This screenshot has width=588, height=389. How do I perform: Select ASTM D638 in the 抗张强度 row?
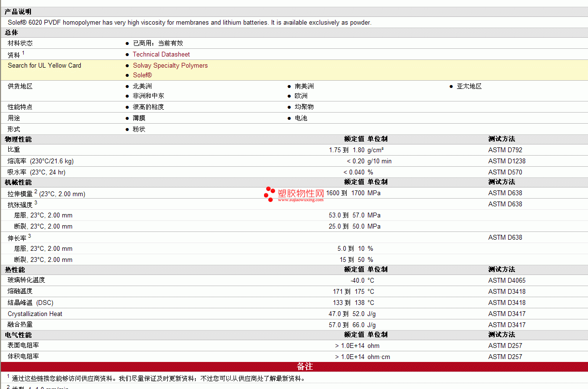click(505, 204)
